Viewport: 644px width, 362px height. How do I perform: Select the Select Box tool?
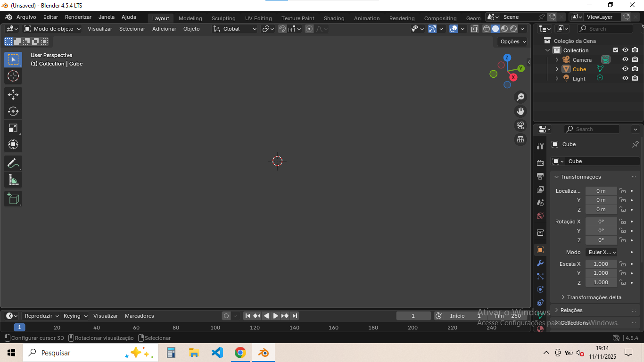[13, 59]
